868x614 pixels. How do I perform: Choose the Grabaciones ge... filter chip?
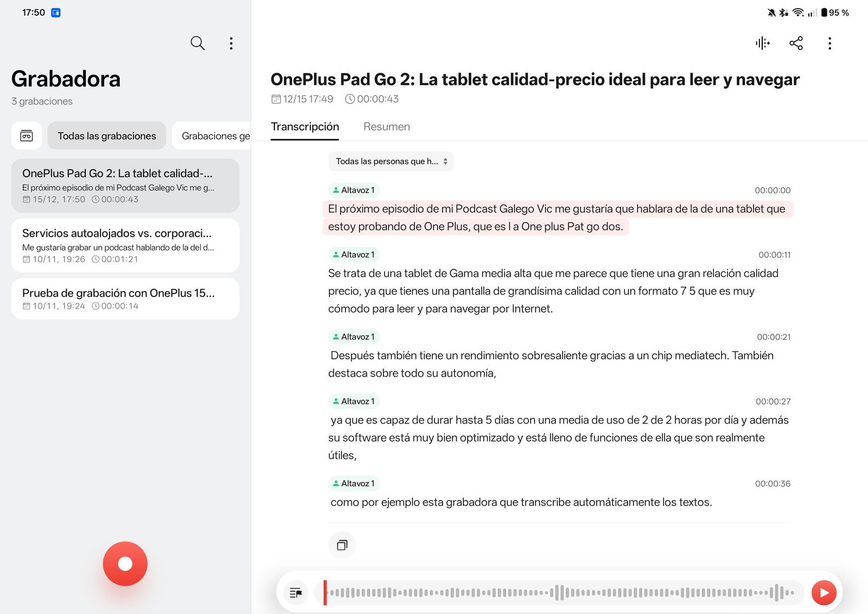coord(215,136)
